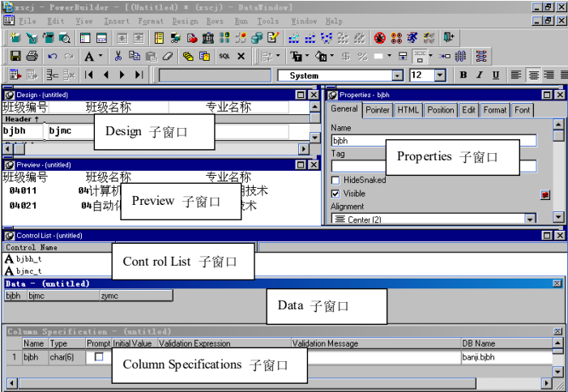
Task: Open the background color paint bucket picker
Action: click(x=322, y=57)
